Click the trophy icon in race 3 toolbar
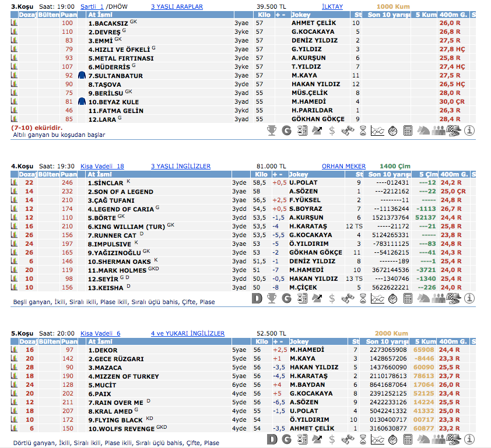Viewport: 491px width, 448px height. point(272,130)
